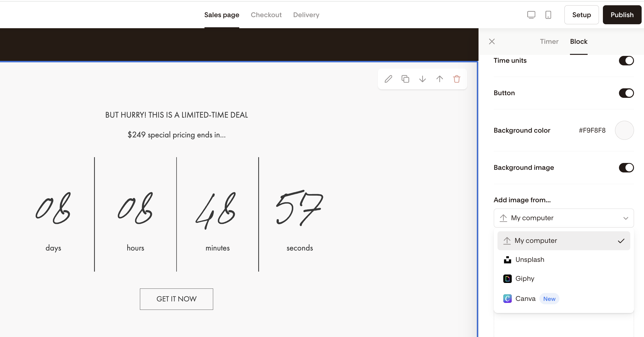Screen dimensions: 644x337
Task: Open the Setup button
Action: pyautogui.click(x=581, y=15)
